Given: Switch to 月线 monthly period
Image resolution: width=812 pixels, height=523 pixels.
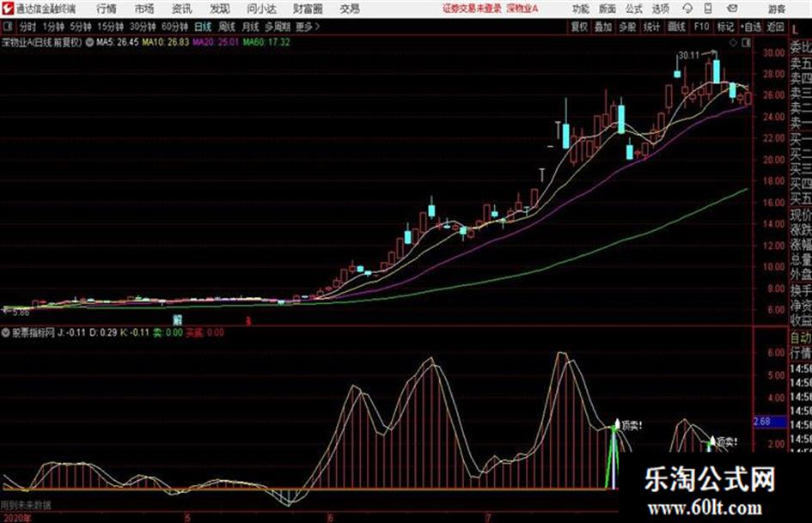Looking at the screenshot, I should point(251,27).
